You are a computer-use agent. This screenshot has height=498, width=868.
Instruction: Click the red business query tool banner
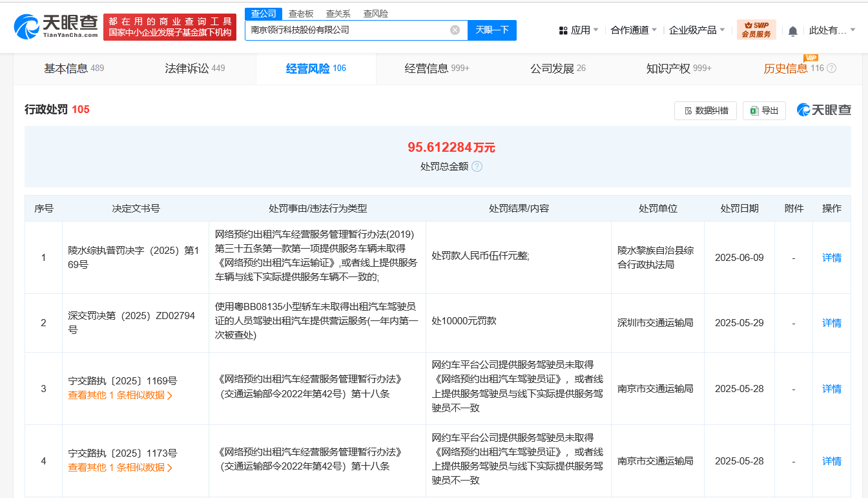[170, 27]
